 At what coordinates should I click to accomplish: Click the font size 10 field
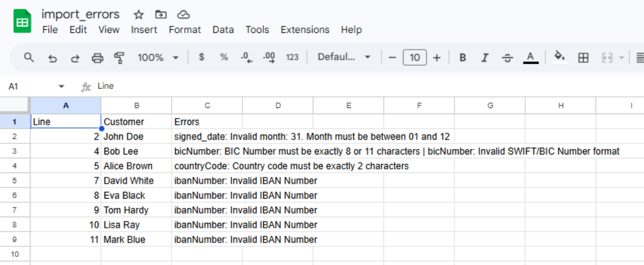(x=415, y=58)
